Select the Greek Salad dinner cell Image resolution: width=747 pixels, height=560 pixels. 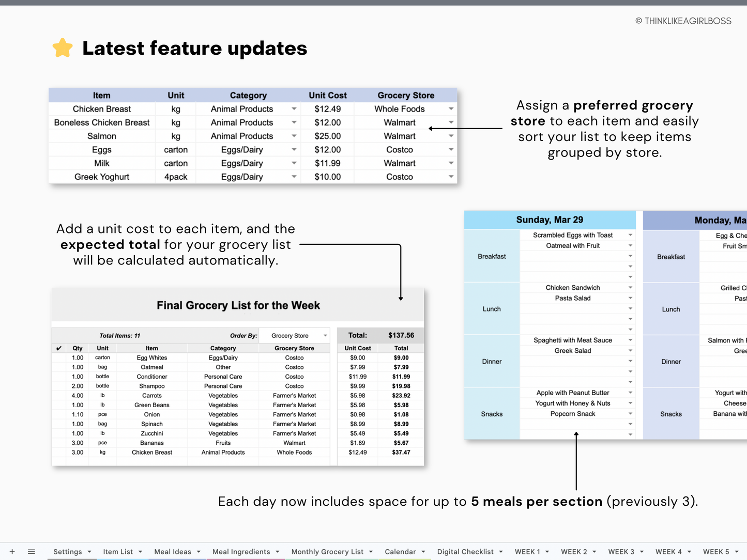click(573, 351)
